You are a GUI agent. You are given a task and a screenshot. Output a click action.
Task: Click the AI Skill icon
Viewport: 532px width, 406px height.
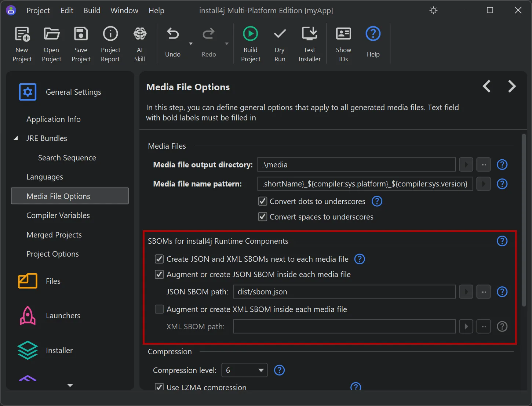pyautogui.click(x=139, y=34)
